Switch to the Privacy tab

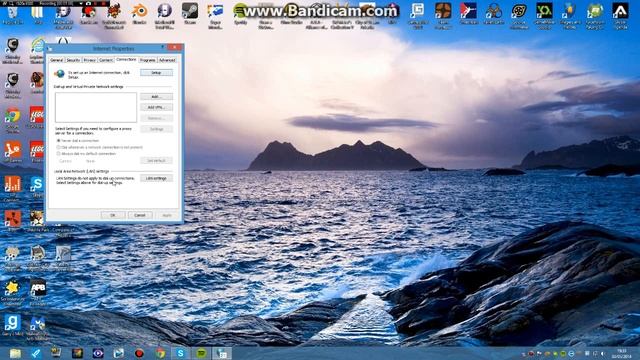(x=89, y=60)
